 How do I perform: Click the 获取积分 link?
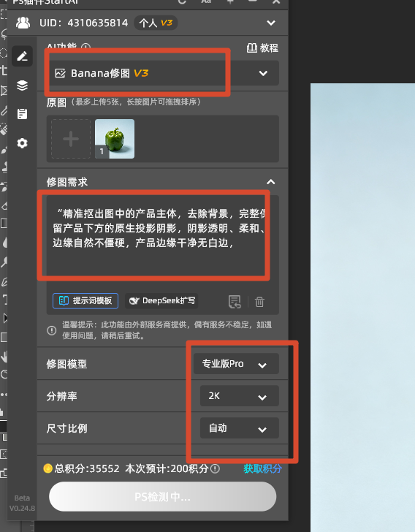tap(262, 468)
